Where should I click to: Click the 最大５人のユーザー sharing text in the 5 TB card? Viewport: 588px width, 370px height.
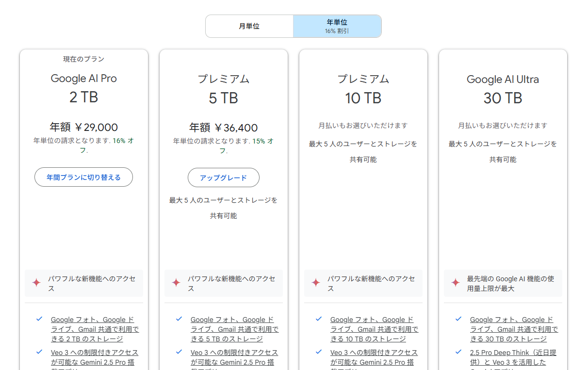pos(224,208)
